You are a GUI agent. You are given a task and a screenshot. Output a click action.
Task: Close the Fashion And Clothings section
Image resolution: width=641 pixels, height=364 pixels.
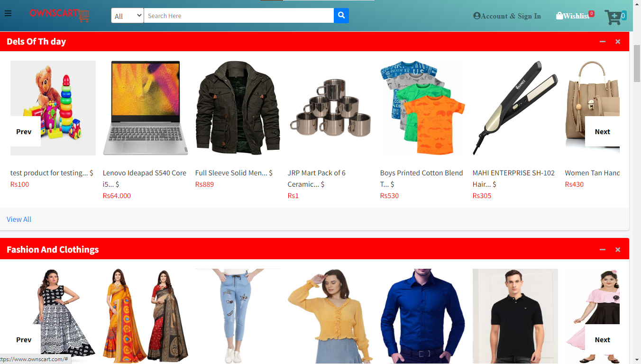[x=618, y=250]
